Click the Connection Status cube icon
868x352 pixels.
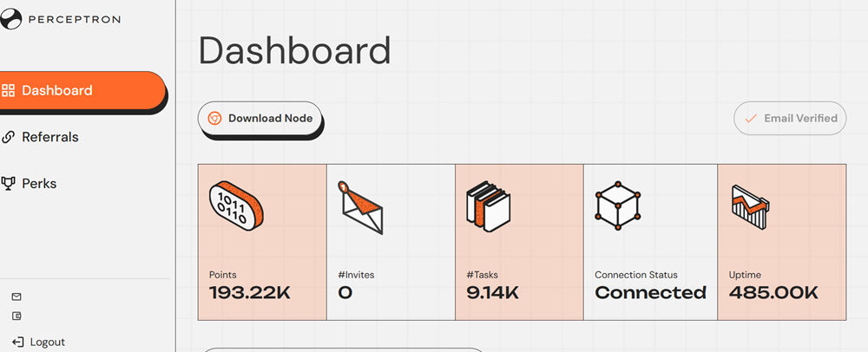coord(618,205)
